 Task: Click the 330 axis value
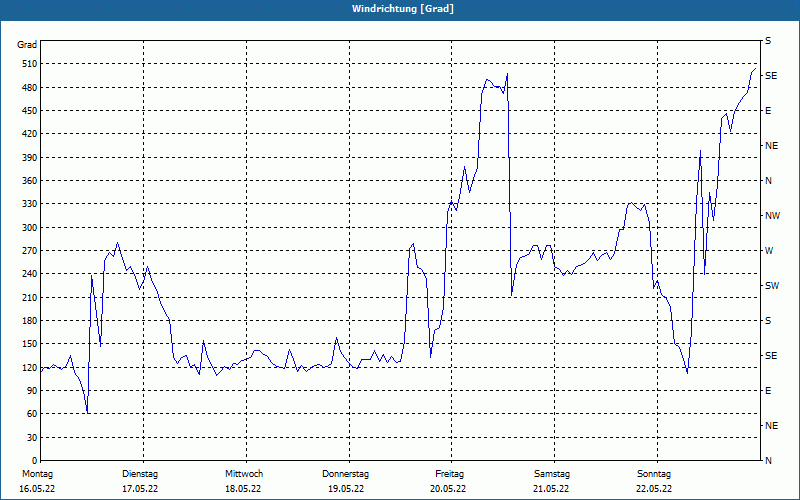(x=30, y=204)
